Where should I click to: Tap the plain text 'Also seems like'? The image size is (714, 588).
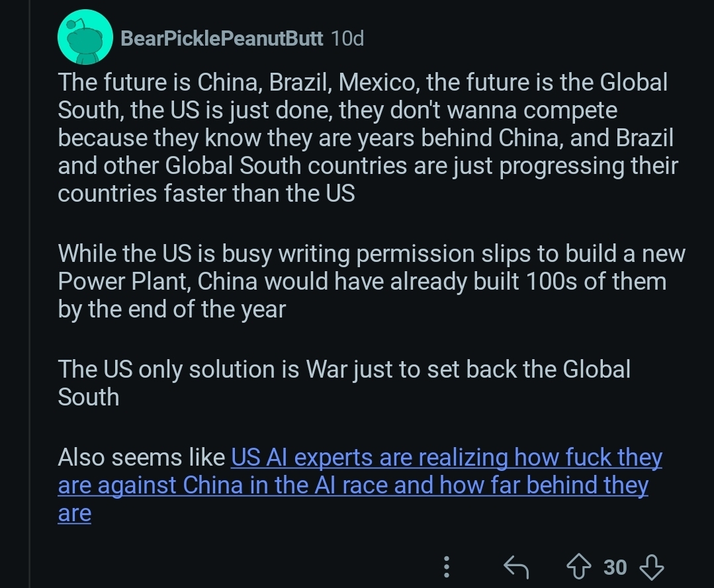click(x=142, y=457)
